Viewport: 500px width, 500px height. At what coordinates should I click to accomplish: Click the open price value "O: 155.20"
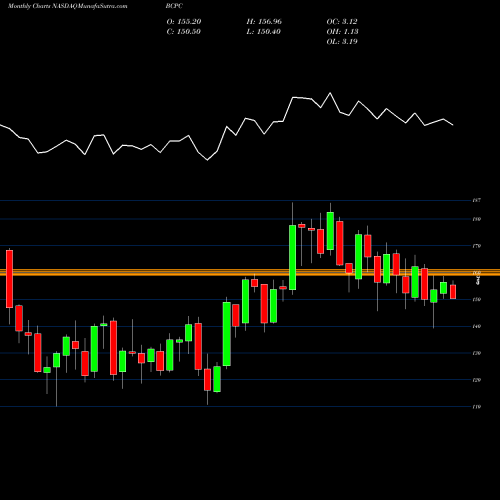pos(184,22)
